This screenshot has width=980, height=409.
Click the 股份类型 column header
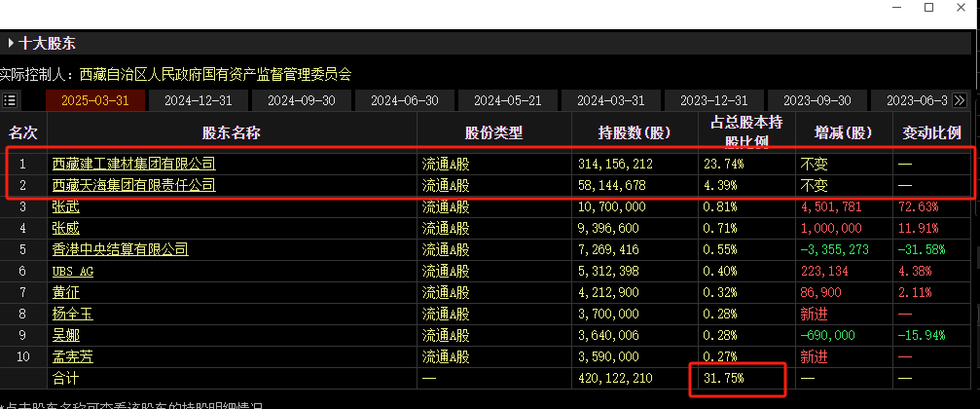pos(493,132)
